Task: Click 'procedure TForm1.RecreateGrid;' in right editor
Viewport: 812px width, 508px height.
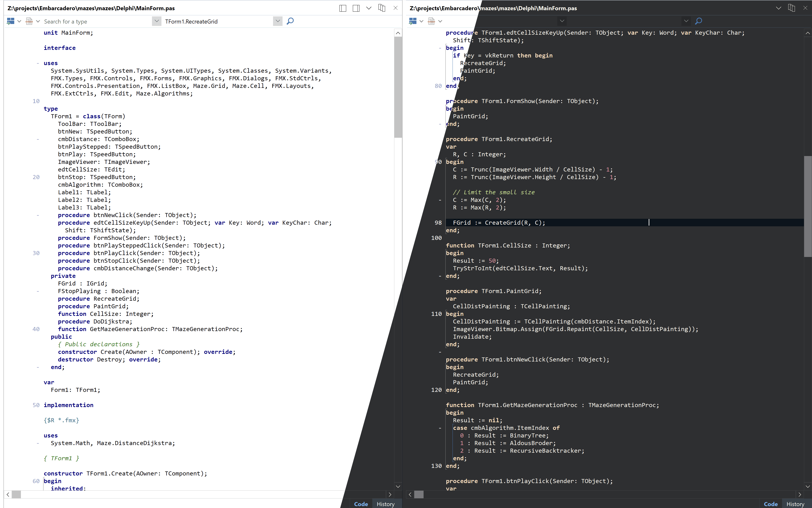Action: pyautogui.click(x=499, y=139)
